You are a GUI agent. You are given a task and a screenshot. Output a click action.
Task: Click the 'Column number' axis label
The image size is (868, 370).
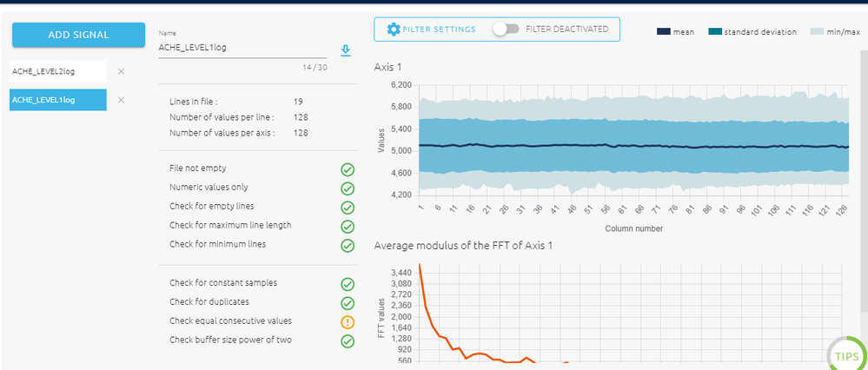[x=633, y=228]
